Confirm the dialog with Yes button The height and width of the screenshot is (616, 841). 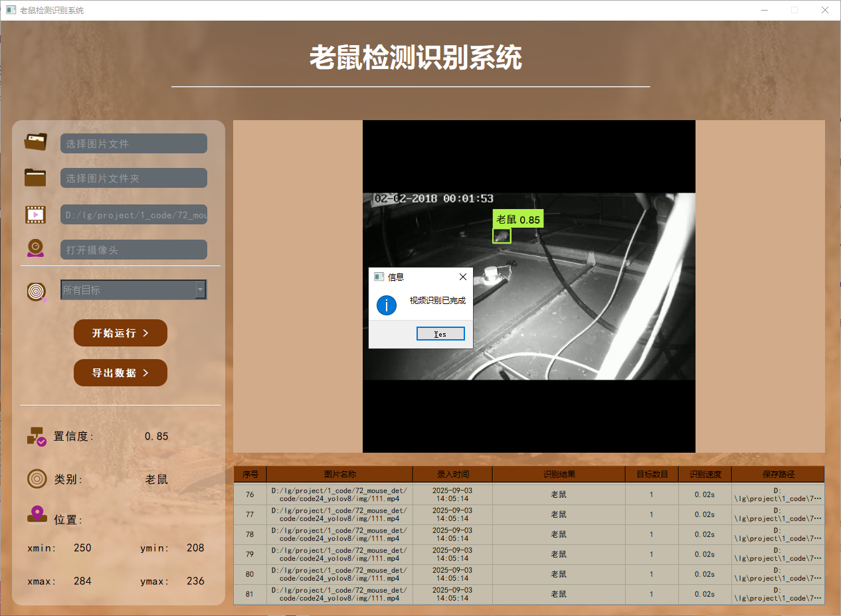pos(440,334)
